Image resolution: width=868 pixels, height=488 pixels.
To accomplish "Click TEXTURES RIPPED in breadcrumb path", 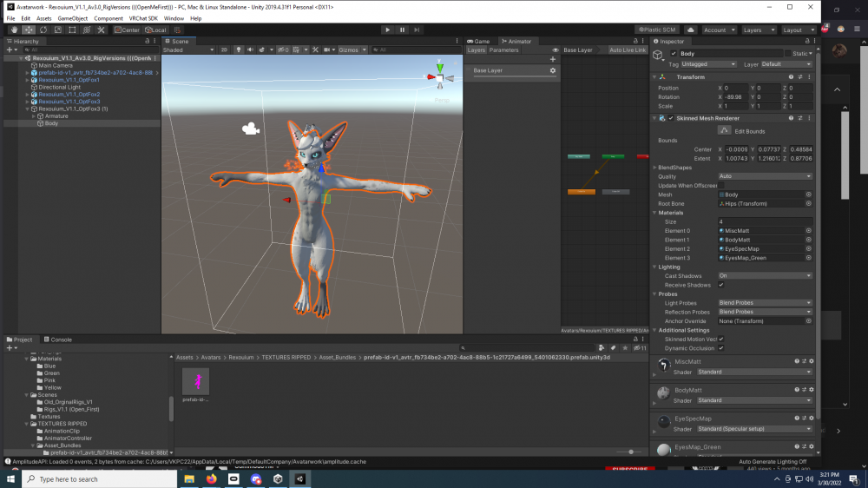I will 286,357.
